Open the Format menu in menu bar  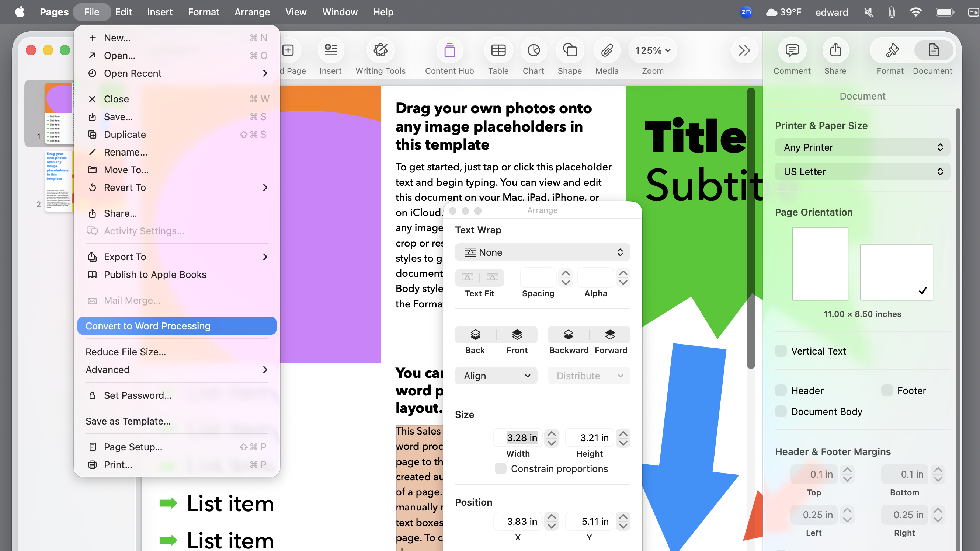coord(204,12)
